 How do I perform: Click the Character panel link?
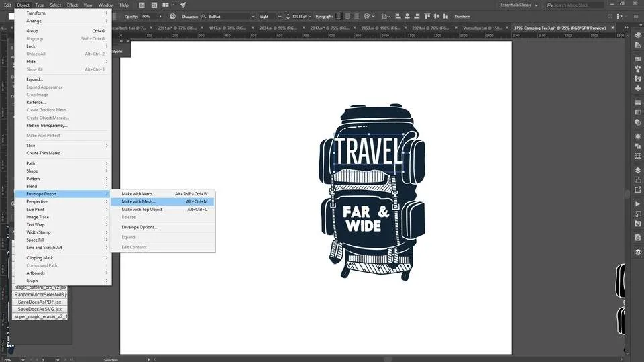pyautogui.click(x=190, y=17)
